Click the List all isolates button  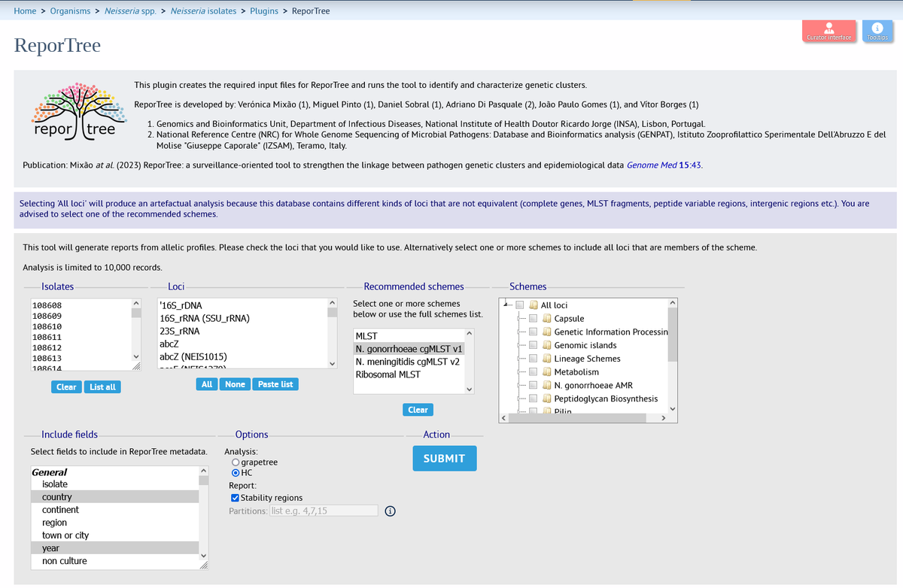(102, 386)
